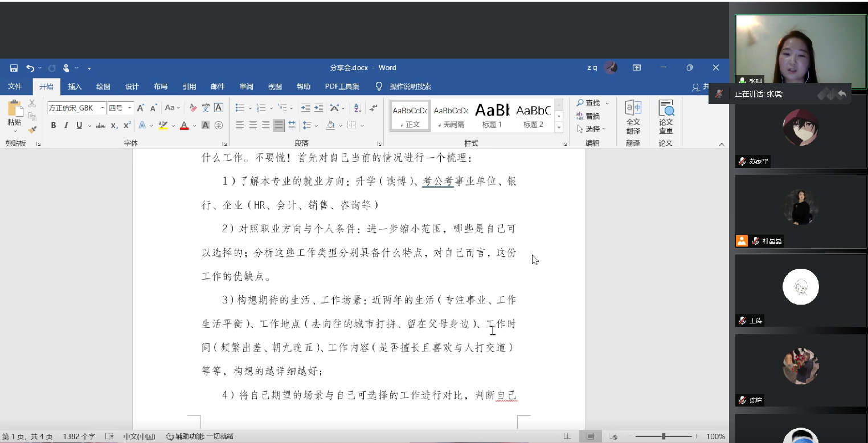Show or hide paragraph marks
Image resolution: width=868 pixels, height=443 pixels.
point(373,108)
